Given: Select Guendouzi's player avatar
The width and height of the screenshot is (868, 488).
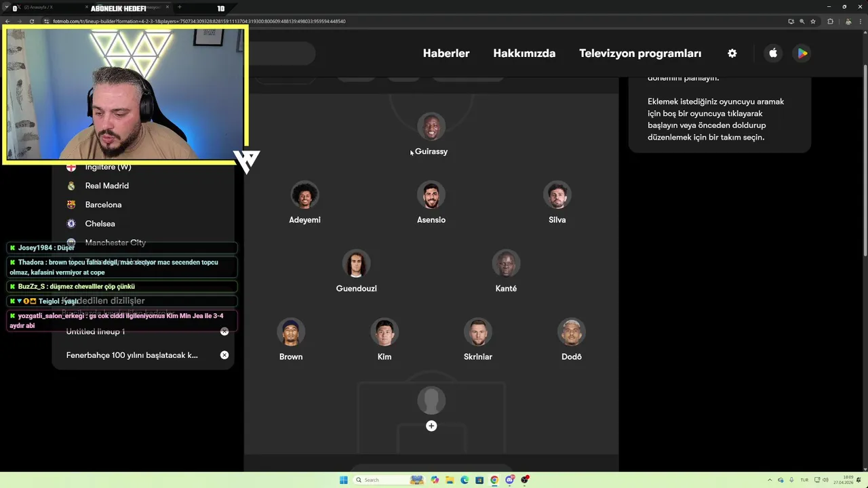Looking at the screenshot, I should (x=357, y=264).
